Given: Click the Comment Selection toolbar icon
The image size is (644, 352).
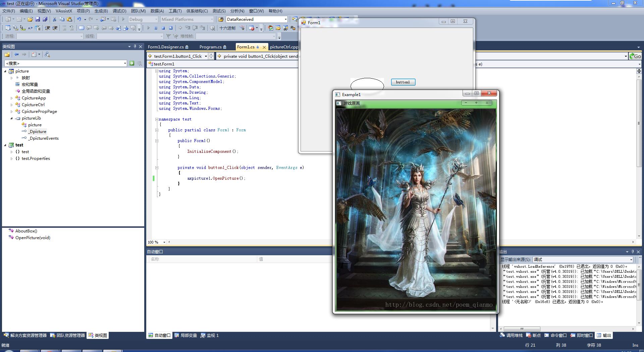Looking at the screenshot, I should coord(64,28).
